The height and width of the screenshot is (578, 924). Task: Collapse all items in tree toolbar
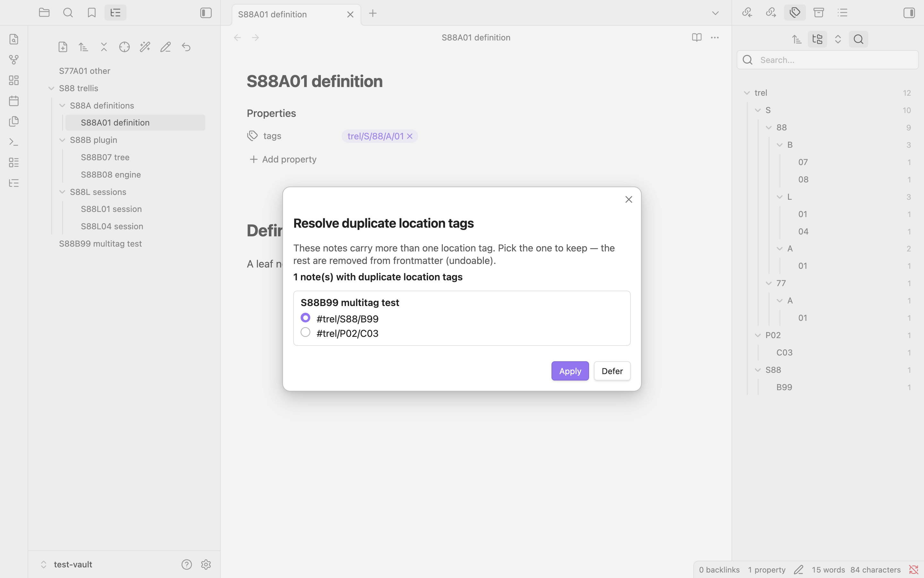[x=104, y=47]
